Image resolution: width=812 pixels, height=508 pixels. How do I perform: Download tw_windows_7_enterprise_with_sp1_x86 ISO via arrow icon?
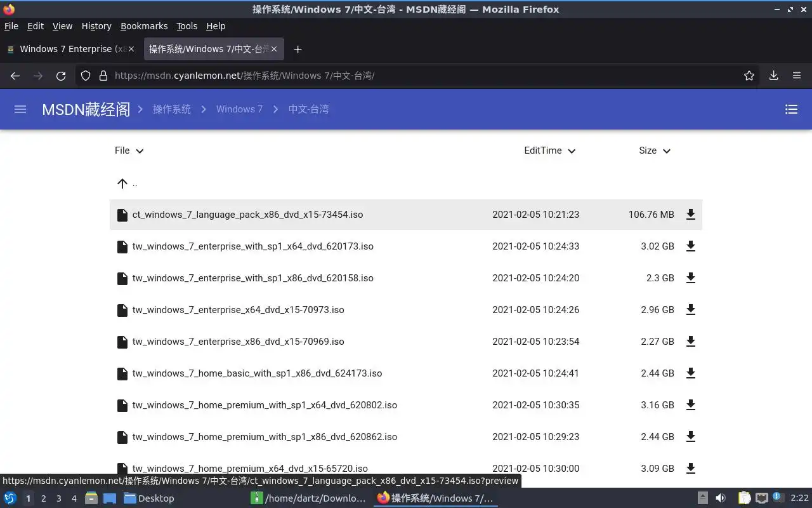point(691,278)
